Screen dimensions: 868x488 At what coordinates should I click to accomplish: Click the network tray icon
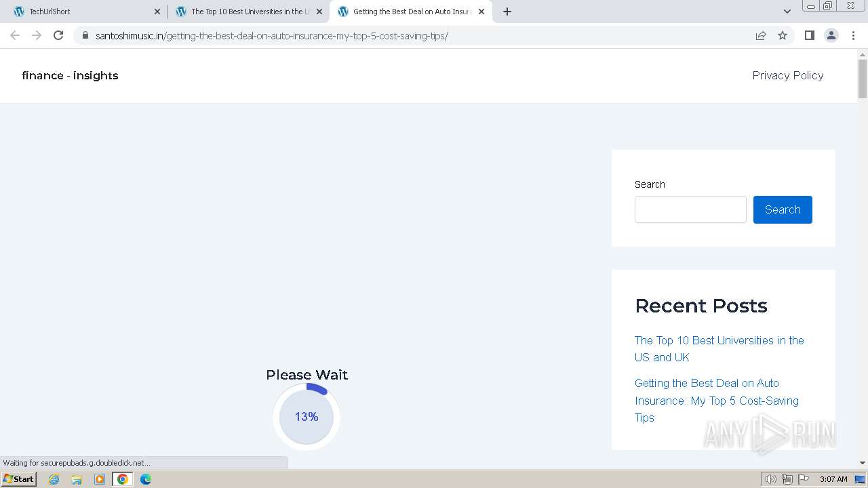click(787, 479)
